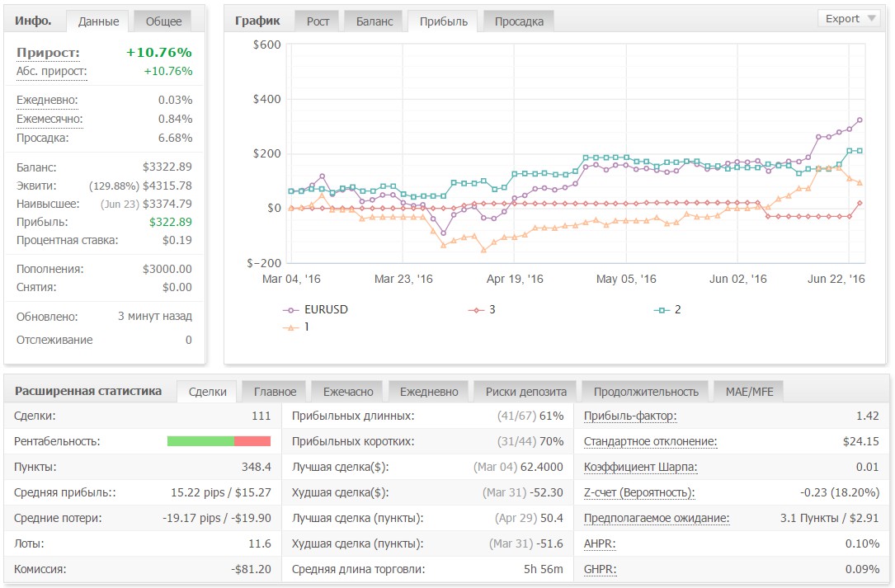
Task: Open the Export dropdown
Action: (x=850, y=18)
